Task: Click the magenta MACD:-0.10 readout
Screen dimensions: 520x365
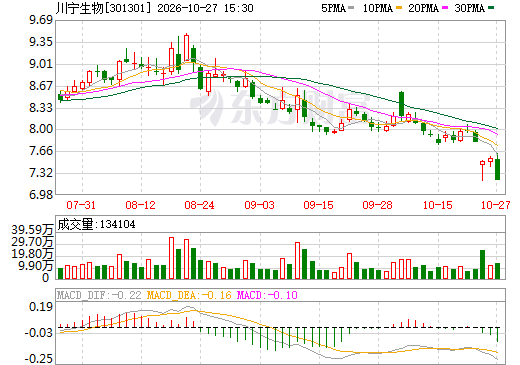Action: pyautogui.click(x=267, y=295)
